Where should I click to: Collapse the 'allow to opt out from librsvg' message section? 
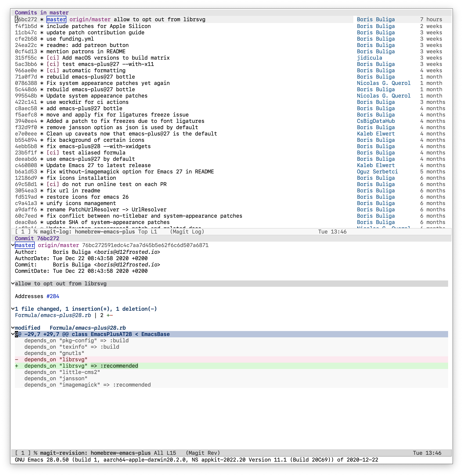[13, 284]
